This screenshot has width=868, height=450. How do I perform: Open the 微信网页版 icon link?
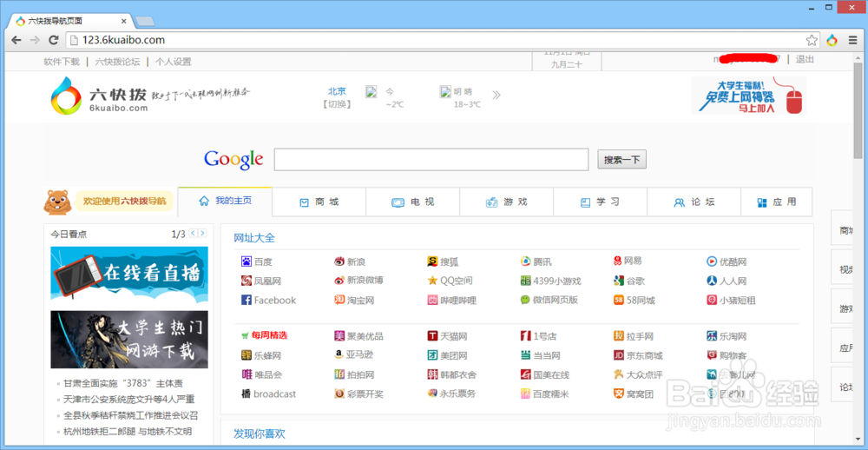pyautogui.click(x=525, y=300)
